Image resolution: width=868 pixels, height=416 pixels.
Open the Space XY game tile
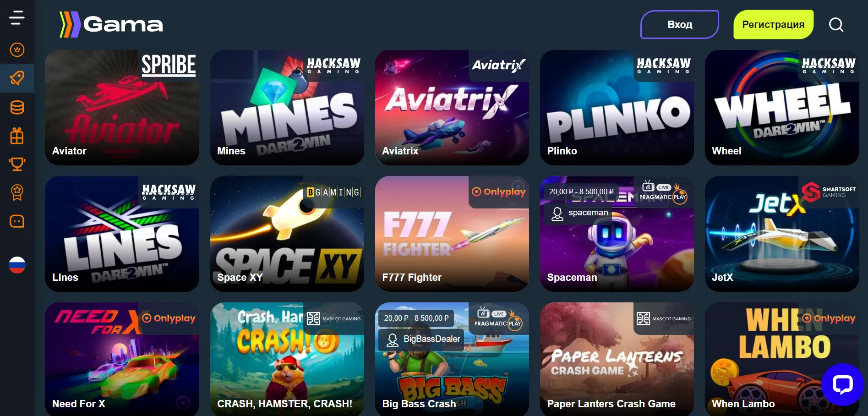(x=287, y=234)
